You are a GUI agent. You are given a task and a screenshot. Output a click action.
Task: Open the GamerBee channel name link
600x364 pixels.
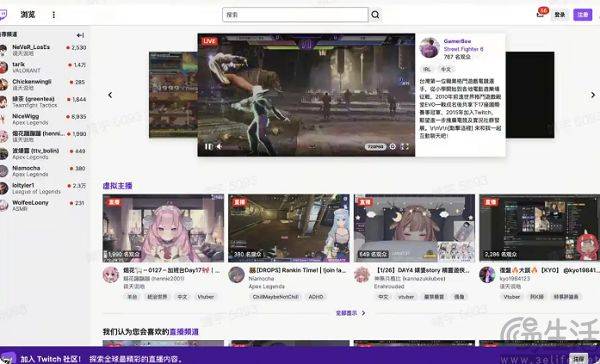tap(457, 41)
